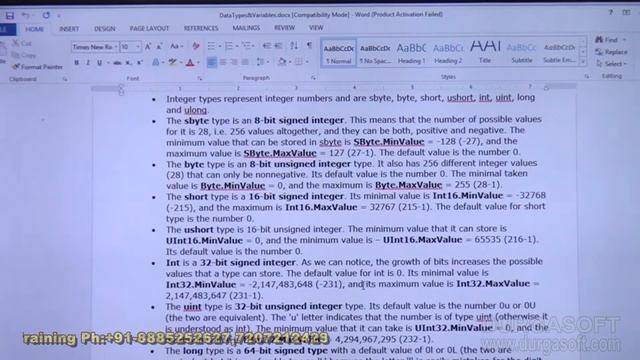Apply the Text Highlight Color
The height and width of the screenshot is (360, 640).
pyautogui.click(x=172, y=62)
